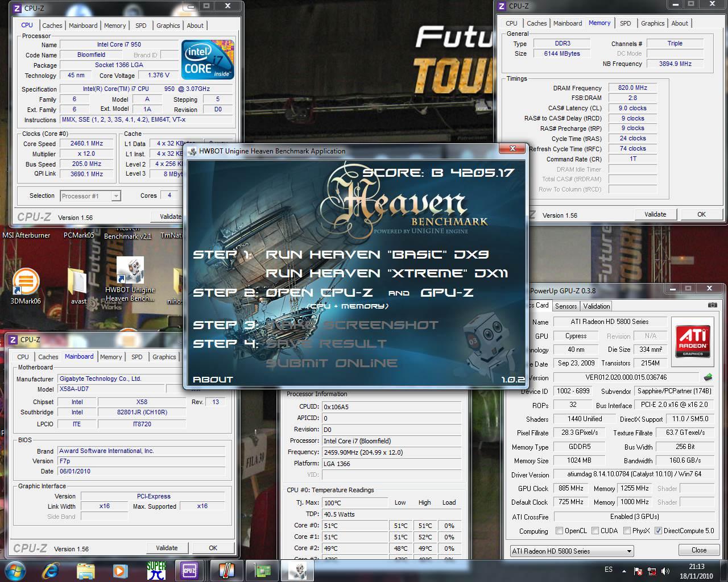Enable the OpenCL checkbox in GPU-Z
This screenshot has height=582, width=728.
(x=560, y=531)
